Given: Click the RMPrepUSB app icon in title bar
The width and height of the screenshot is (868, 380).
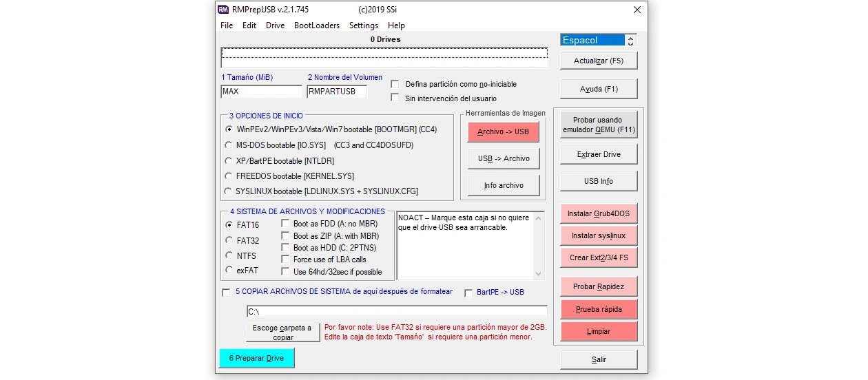Looking at the screenshot, I should pyautogui.click(x=223, y=10).
